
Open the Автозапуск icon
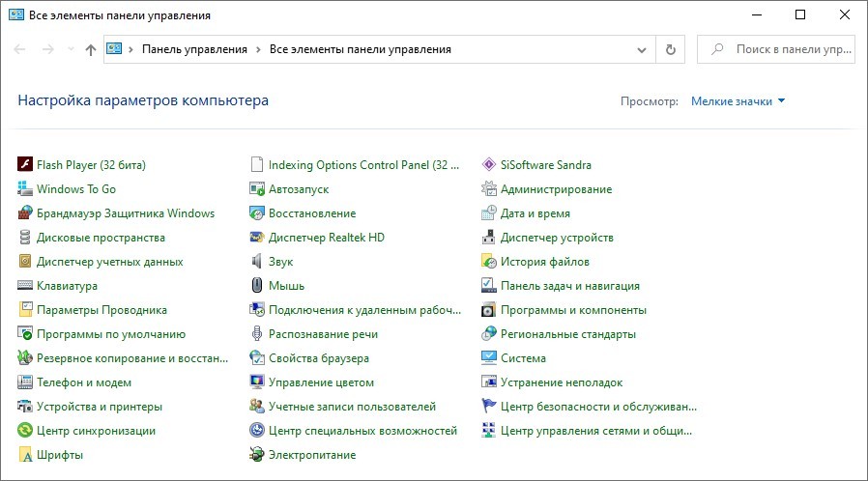tap(257, 188)
